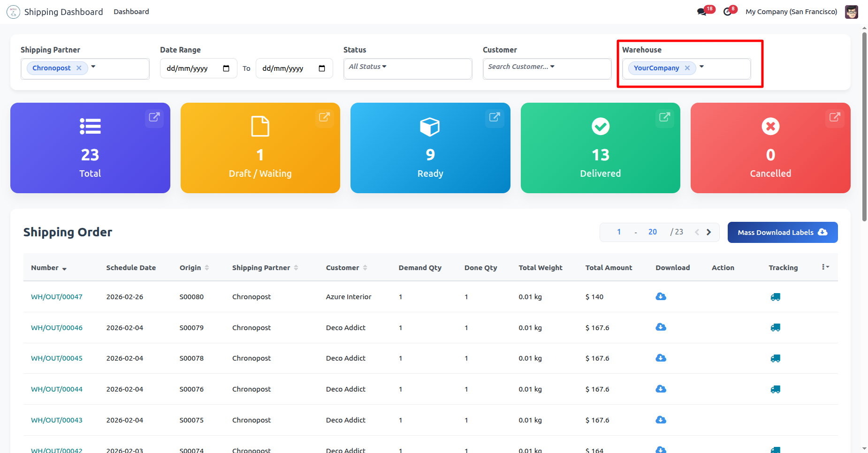Open the activities clock icon with 8 badge
This screenshot has height=453, width=868.
727,12
